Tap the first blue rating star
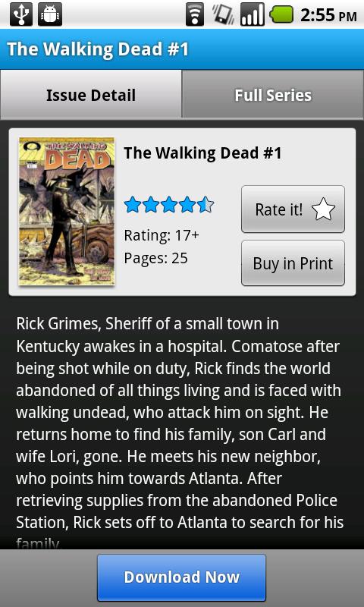This screenshot has height=607, width=364. click(x=133, y=204)
